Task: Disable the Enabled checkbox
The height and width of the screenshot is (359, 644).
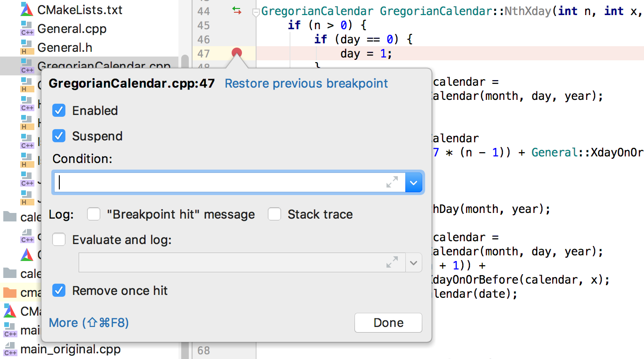Action: 59,111
